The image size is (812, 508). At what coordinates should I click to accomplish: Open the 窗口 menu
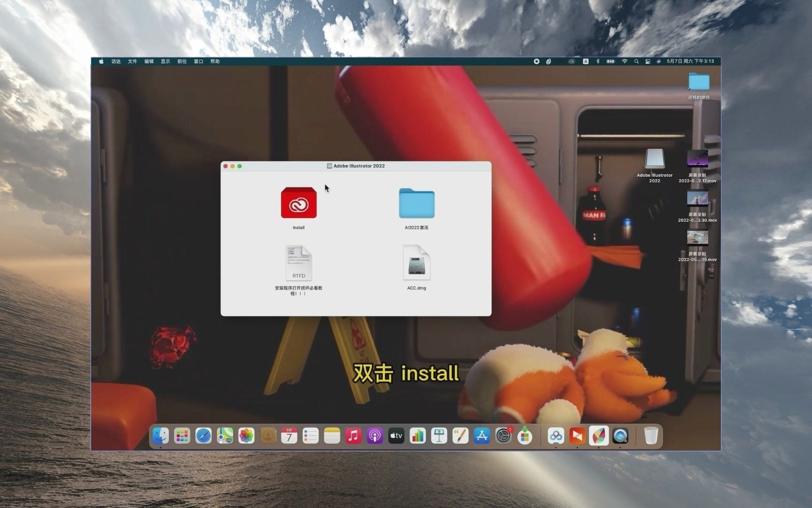(x=198, y=61)
